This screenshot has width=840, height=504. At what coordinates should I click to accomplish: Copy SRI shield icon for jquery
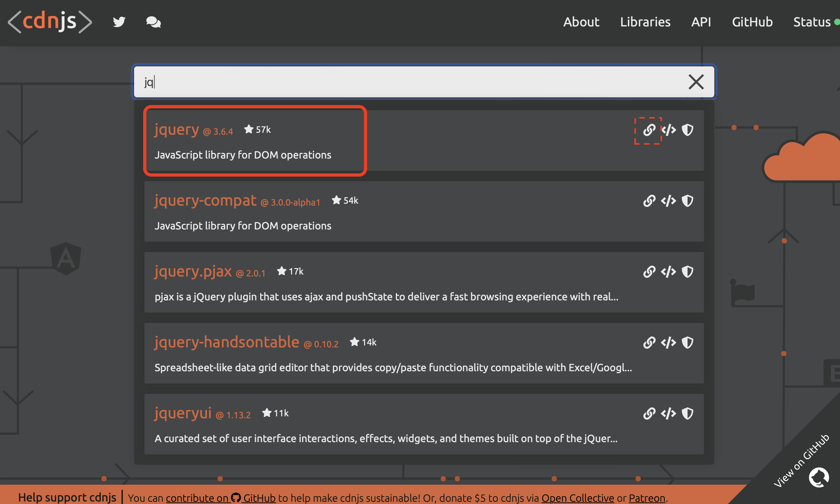[688, 130]
